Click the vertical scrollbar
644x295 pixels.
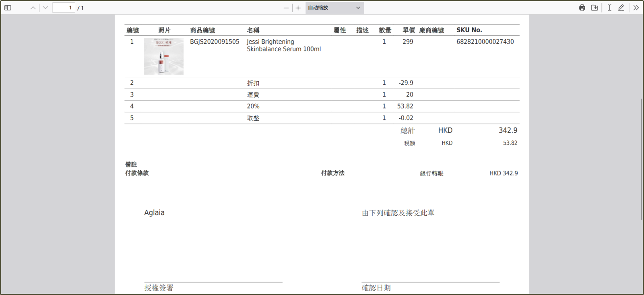coord(641,159)
